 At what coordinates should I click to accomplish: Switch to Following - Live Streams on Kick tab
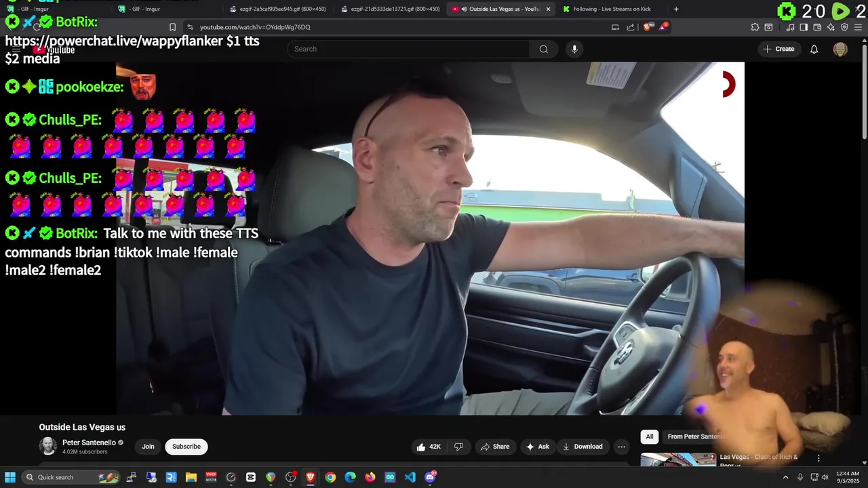612,9
